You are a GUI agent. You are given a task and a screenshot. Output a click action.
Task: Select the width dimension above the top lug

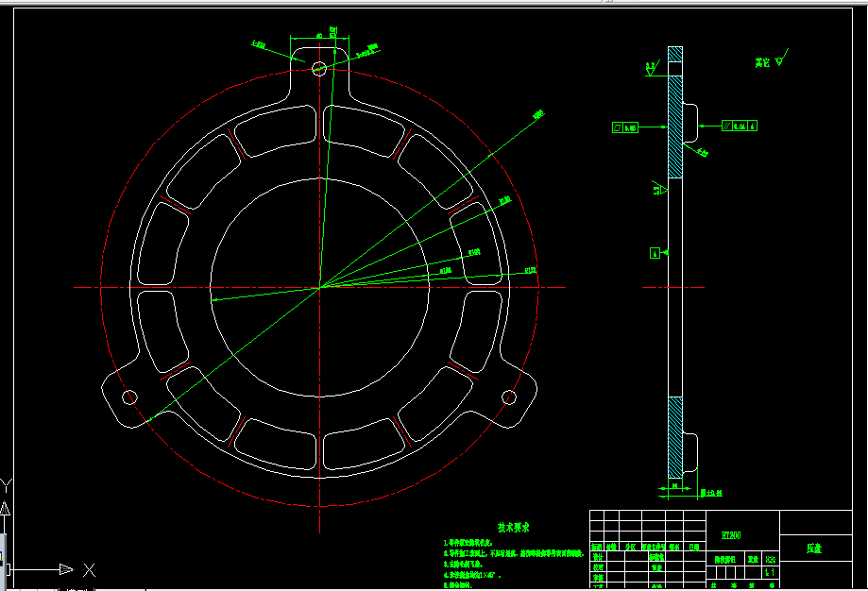tap(319, 37)
